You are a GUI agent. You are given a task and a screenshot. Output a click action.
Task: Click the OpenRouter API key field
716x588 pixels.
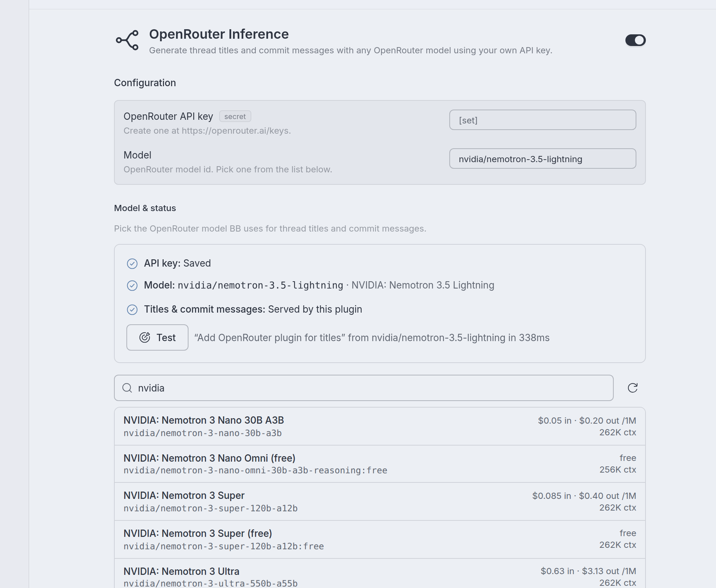[x=542, y=120]
